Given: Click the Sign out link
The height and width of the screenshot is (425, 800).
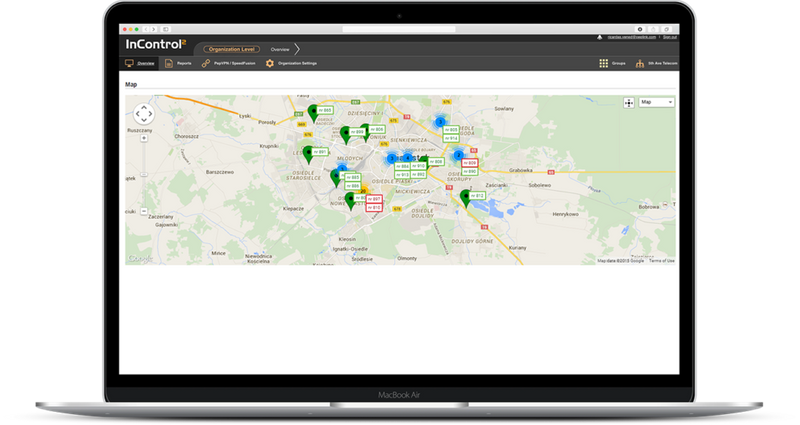Looking at the screenshot, I should (669, 37).
